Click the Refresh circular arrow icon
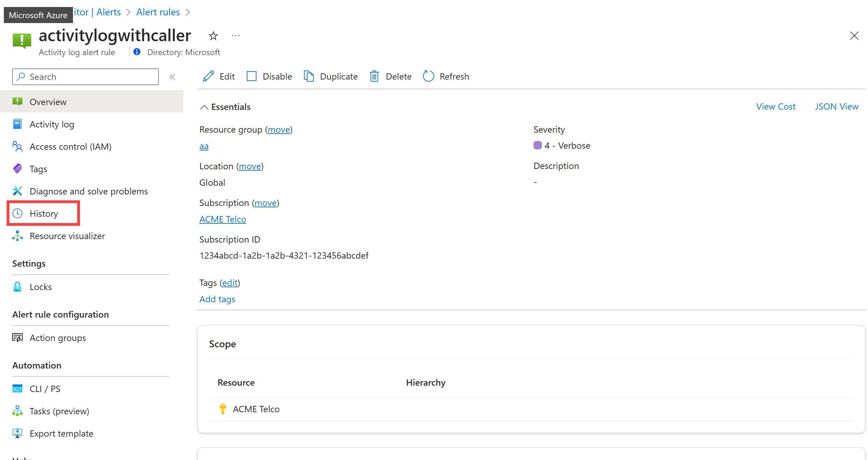The height and width of the screenshot is (460, 868). click(x=428, y=76)
